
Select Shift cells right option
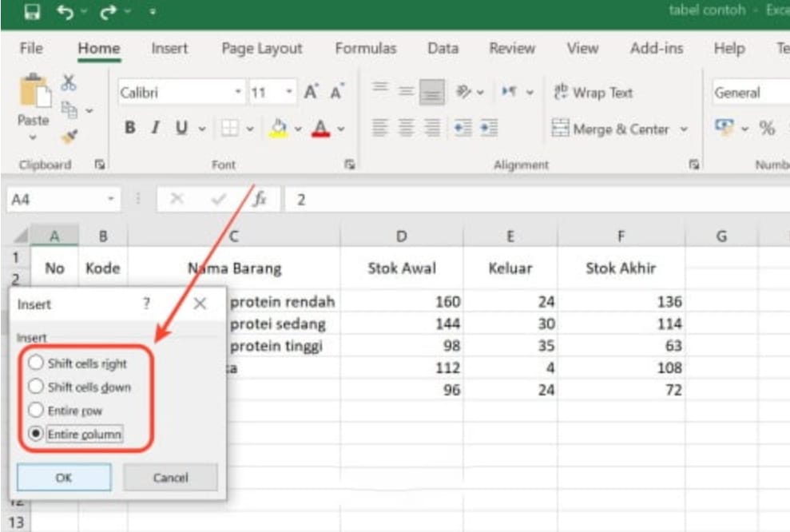[36, 363]
